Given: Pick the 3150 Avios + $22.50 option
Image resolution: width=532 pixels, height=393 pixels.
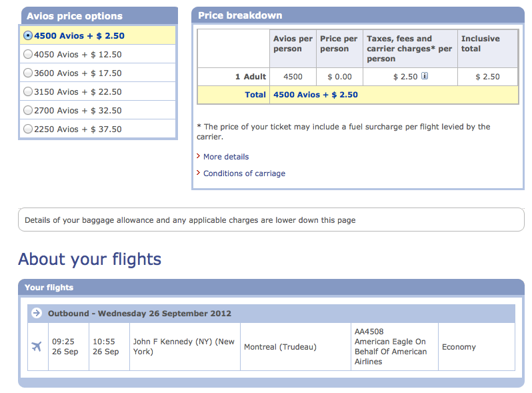Looking at the screenshot, I should coord(28,91).
